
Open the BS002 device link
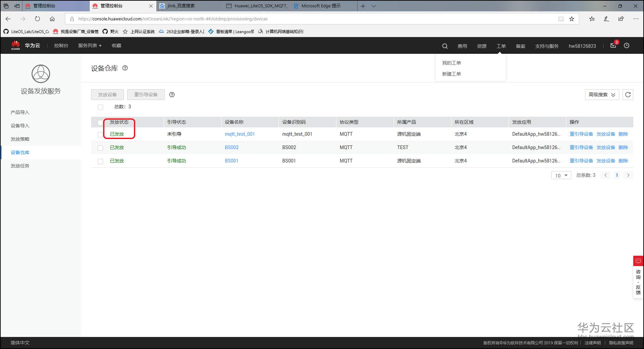pyautogui.click(x=232, y=147)
